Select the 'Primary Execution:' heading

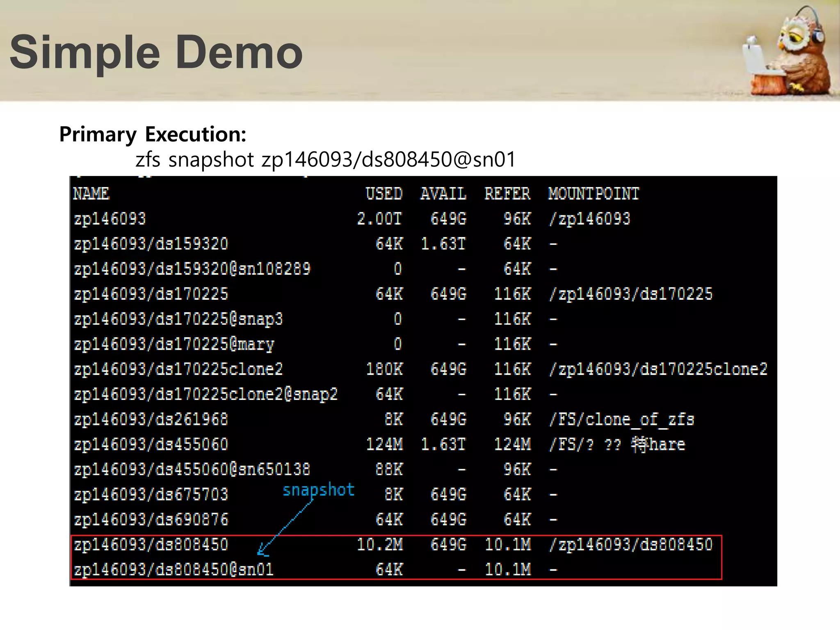coord(153,134)
